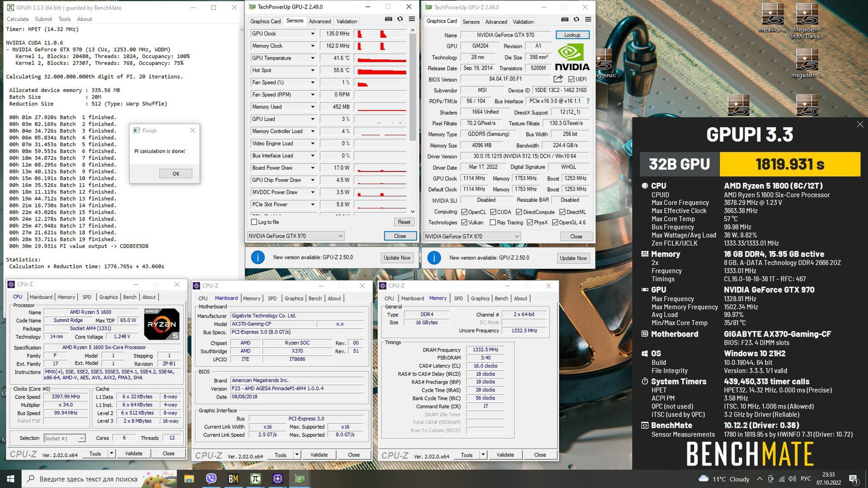Toggle the PhysX checkbox
This screenshot has width=868, height=488.
tap(530, 222)
